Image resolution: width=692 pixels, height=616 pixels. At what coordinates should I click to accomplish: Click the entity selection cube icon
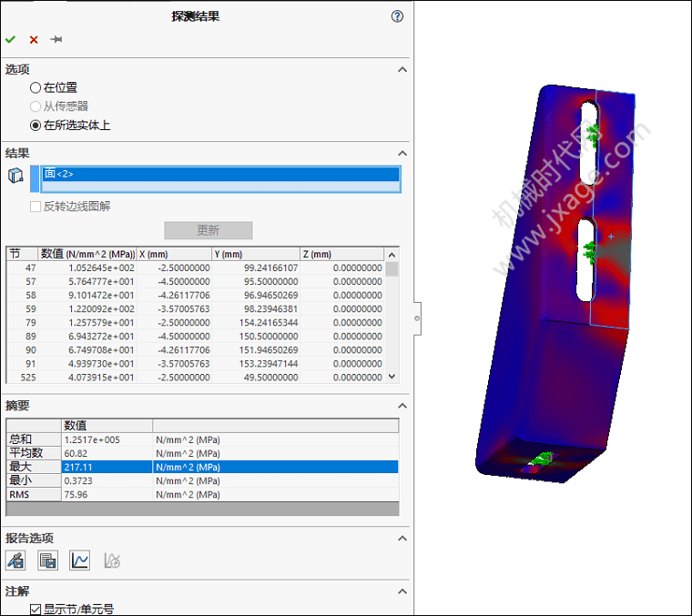click(15, 176)
